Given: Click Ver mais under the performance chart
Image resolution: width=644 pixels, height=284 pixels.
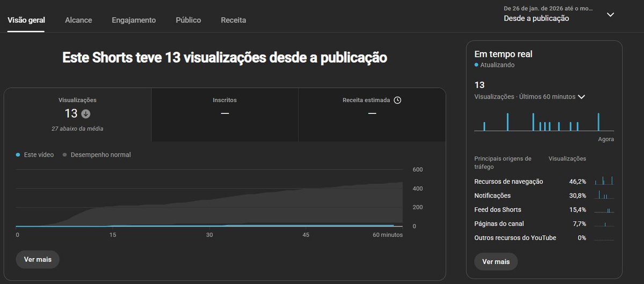Looking at the screenshot, I should pyautogui.click(x=38, y=259).
